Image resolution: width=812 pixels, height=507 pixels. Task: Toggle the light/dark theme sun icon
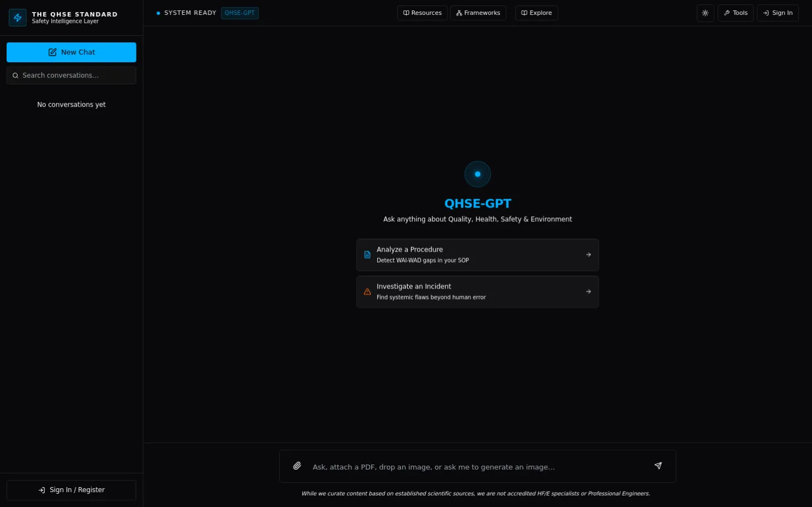pyautogui.click(x=705, y=13)
